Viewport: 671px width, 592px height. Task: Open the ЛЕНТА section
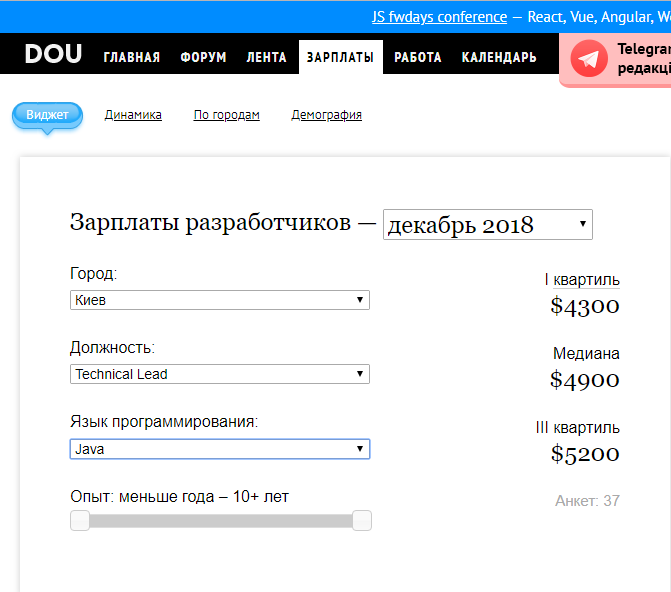coord(266,57)
